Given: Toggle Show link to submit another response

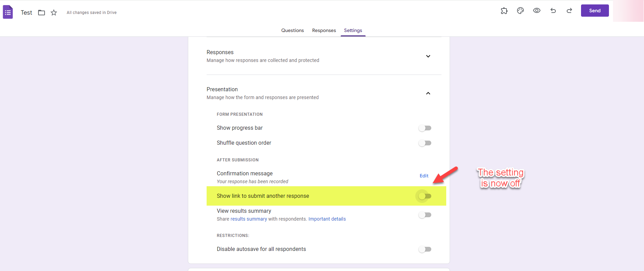Looking at the screenshot, I should coord(425,196).
